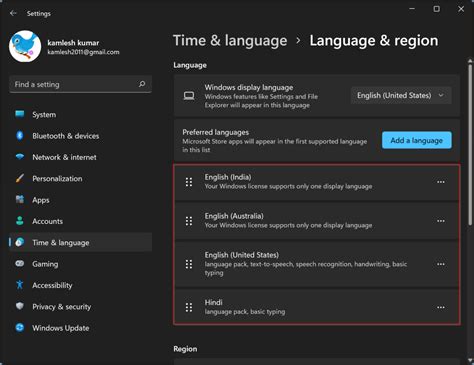Select Time & language in sidebar
This screenshot has height=365, width=474.
80,243
